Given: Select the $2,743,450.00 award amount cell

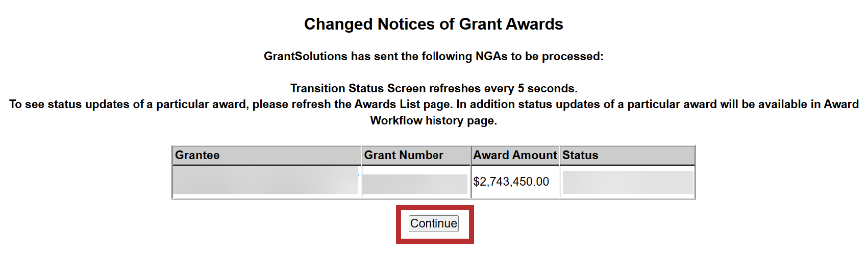Looking at the screenshot, I should [511, 182].
